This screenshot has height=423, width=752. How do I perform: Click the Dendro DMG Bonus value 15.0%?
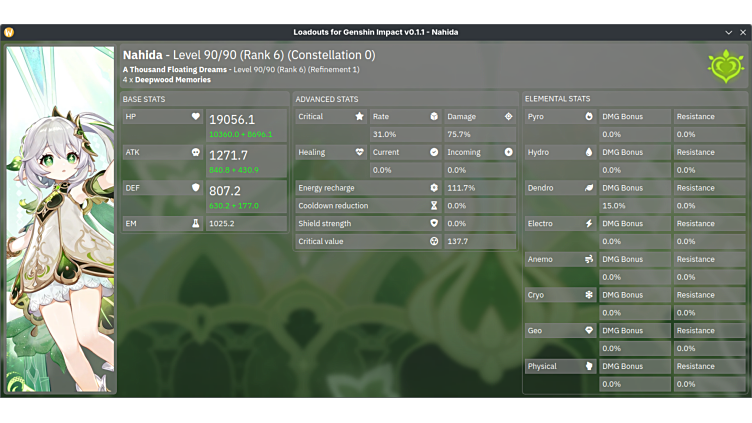[x=634, y=206]
